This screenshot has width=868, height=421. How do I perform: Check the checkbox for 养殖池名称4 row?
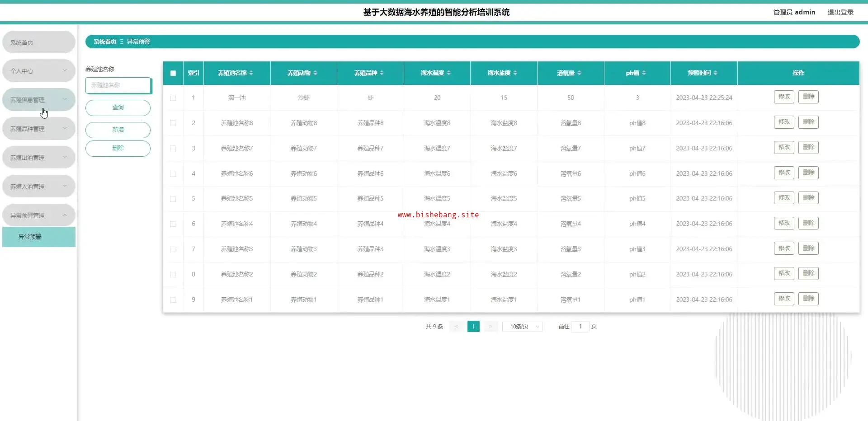click(x=173, y=224)
